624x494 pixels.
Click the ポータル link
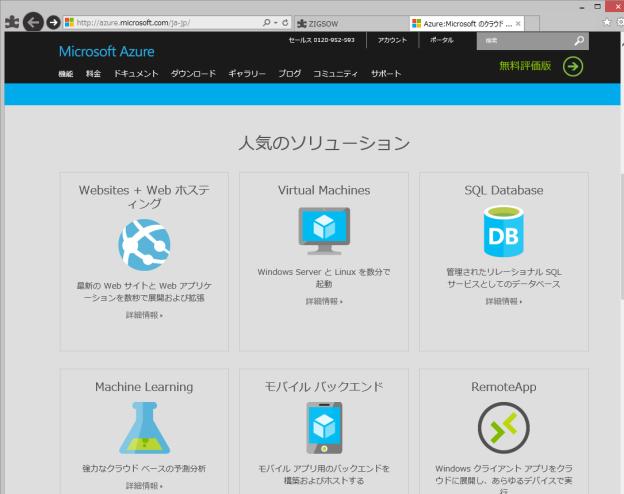[x=441, y=40]
